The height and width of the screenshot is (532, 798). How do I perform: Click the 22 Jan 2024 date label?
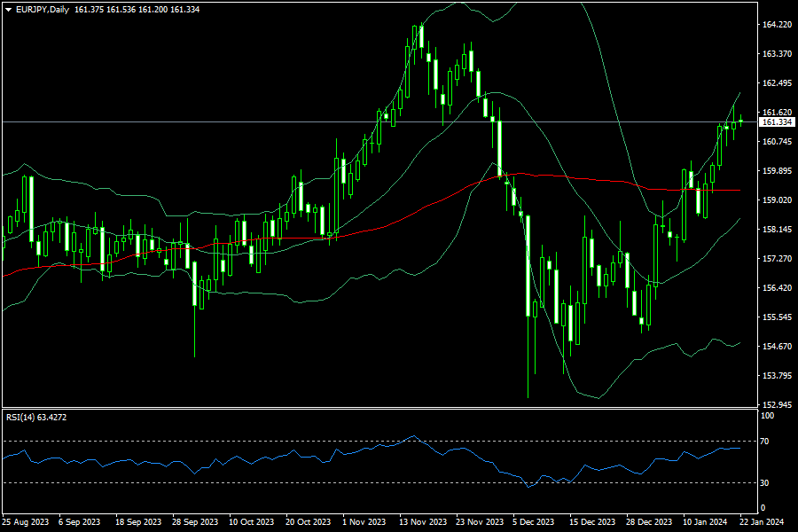[x=762, y=522]
